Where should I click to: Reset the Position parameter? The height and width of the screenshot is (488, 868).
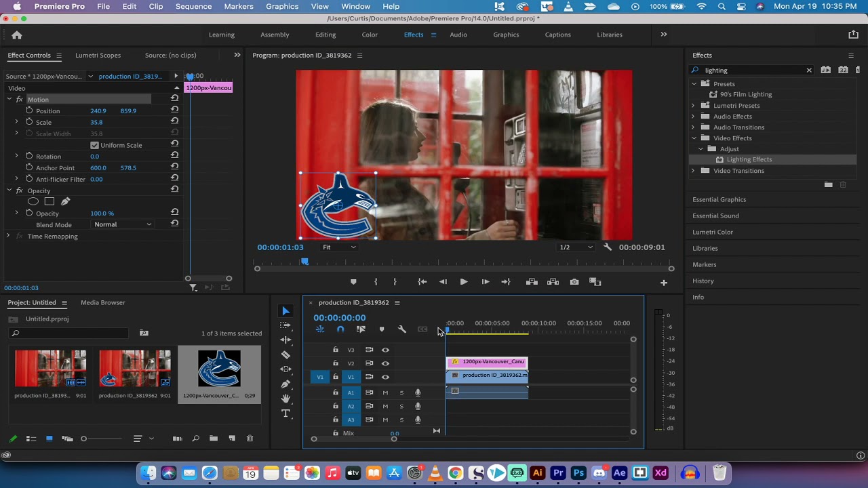click(174, 110)
